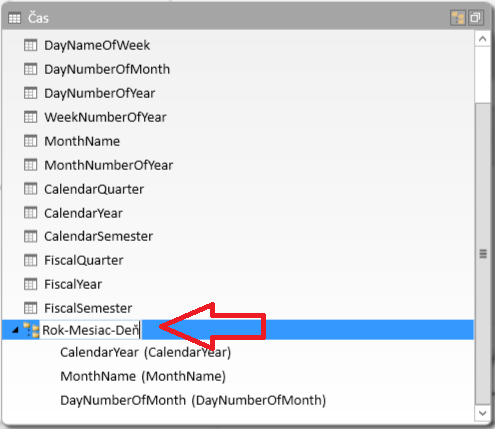Click the Rok-Mesiac-Deň name edit field
The height and width of the screenshot is (429, 495).
click(x=90, y=330)
